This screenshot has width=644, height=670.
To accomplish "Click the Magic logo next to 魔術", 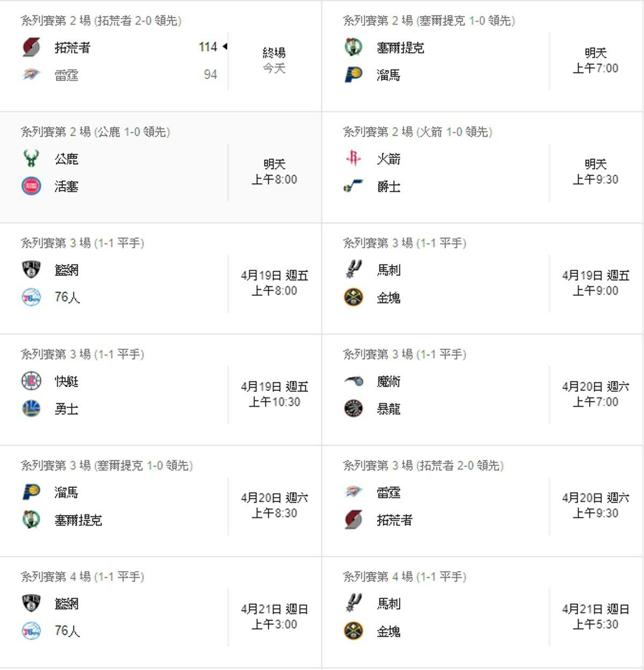I will pyautogui.click(x=353, y=381).
